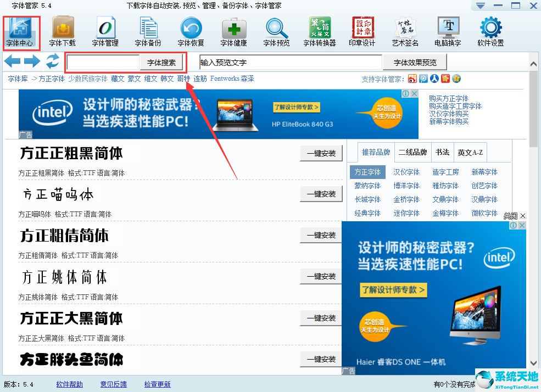541x392 pixels.
Task: Open the 字体恢复 toolbar icon
Action: [191, 32]
